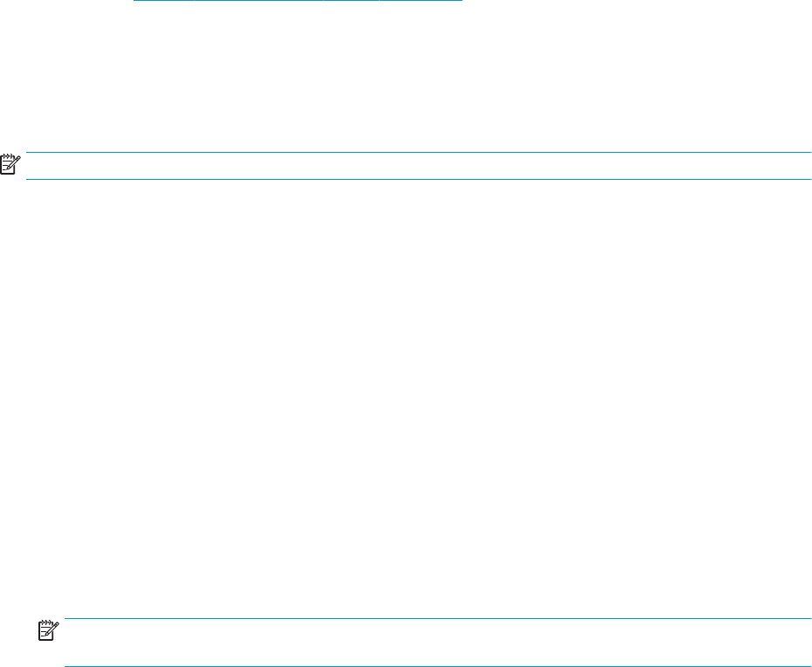The image size is (812, 667).
Task: Open the first blue underlined link segment
Action: point(163,1)
